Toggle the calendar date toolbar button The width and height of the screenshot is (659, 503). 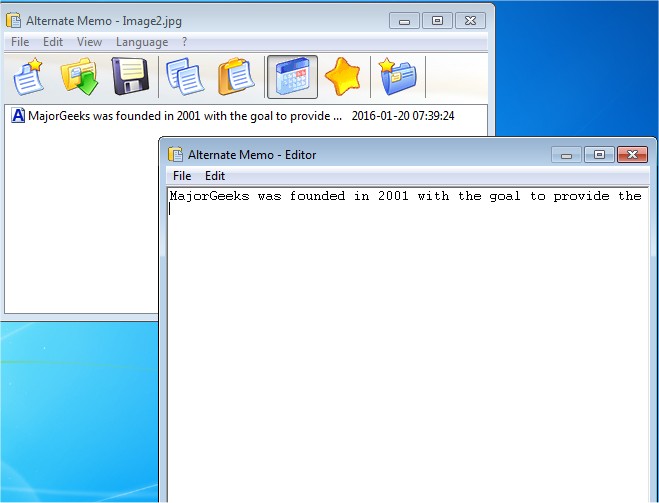click(292, 77)
